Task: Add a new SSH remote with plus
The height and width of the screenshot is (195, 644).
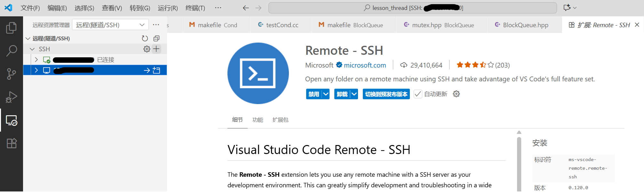Action: pyautogui.click(x=156, y=49)
